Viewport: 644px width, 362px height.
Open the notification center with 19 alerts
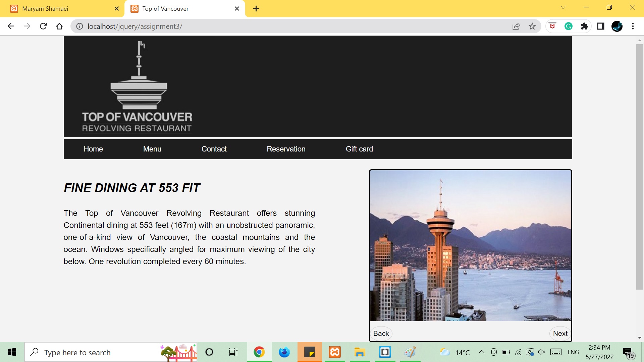click(629, 353)
